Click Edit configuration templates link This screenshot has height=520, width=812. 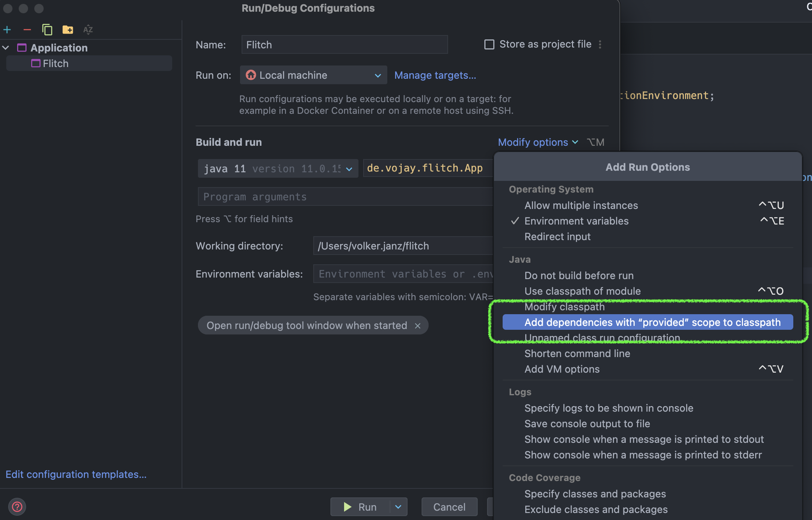(x=76, y=473)
